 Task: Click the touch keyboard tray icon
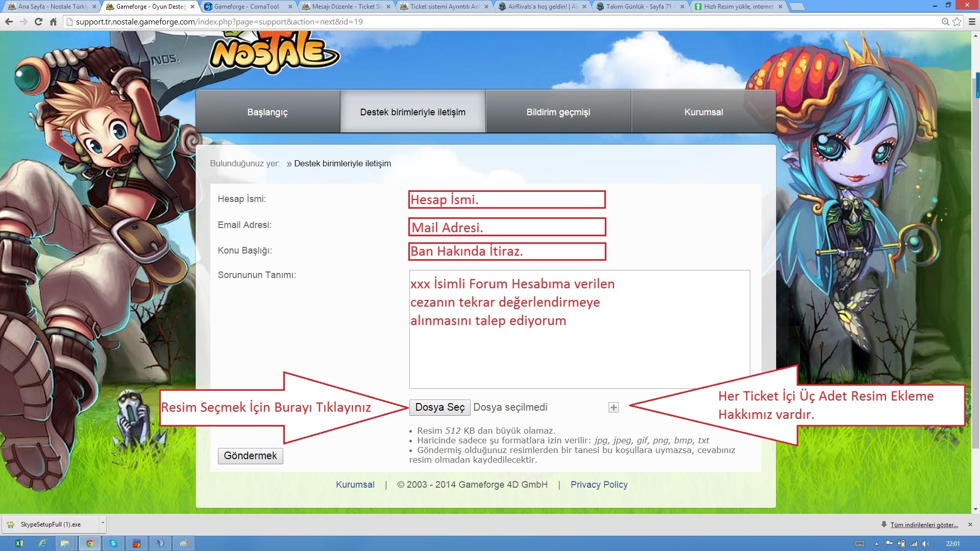860,544
